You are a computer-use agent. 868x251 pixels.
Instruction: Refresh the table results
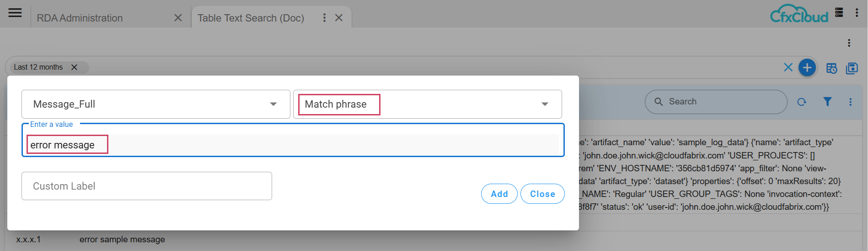pos(802,102)
